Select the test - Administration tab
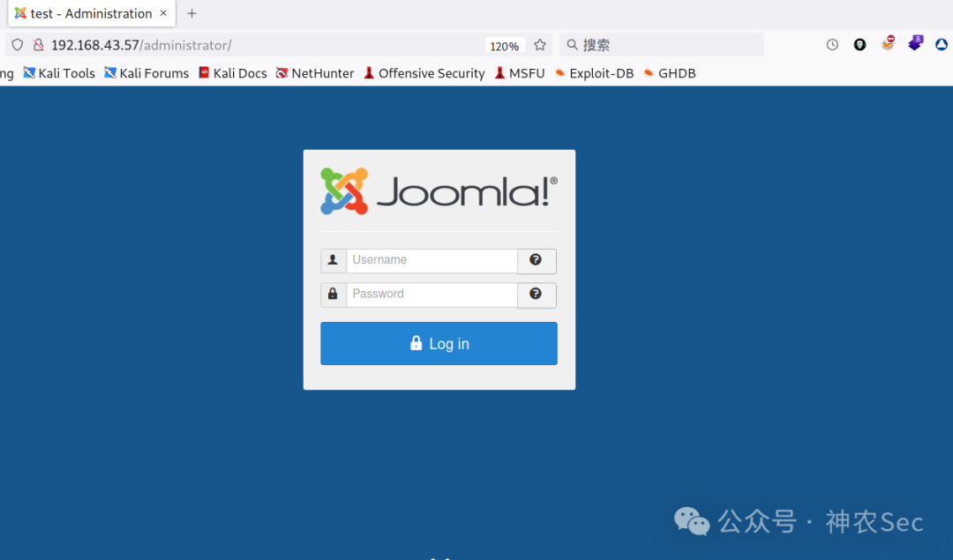Image resolution: width=953 pixels, height=560 pixels. click(x=91, y=13)
